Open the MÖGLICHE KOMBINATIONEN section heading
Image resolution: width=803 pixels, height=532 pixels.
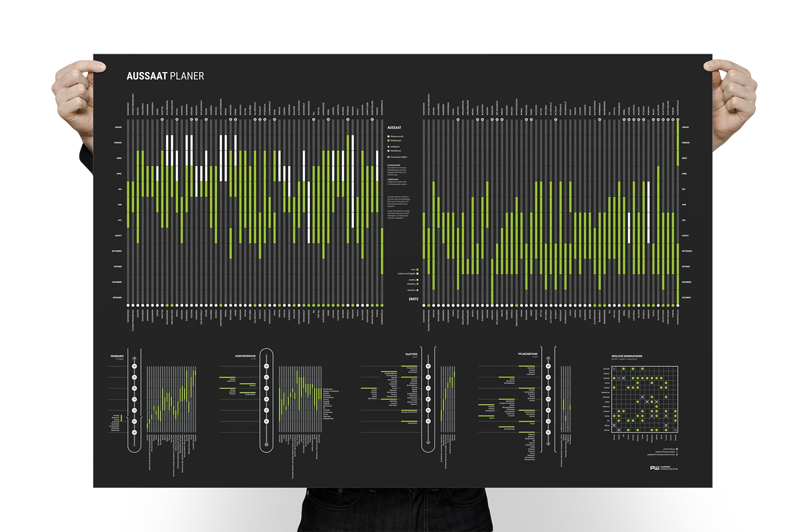tap(627, 356)
